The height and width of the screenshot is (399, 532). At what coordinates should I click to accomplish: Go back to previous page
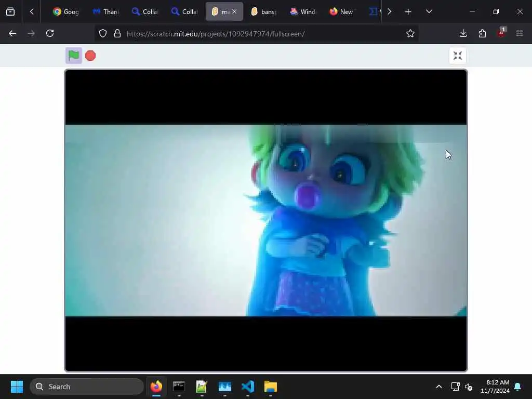coord(12,34)
